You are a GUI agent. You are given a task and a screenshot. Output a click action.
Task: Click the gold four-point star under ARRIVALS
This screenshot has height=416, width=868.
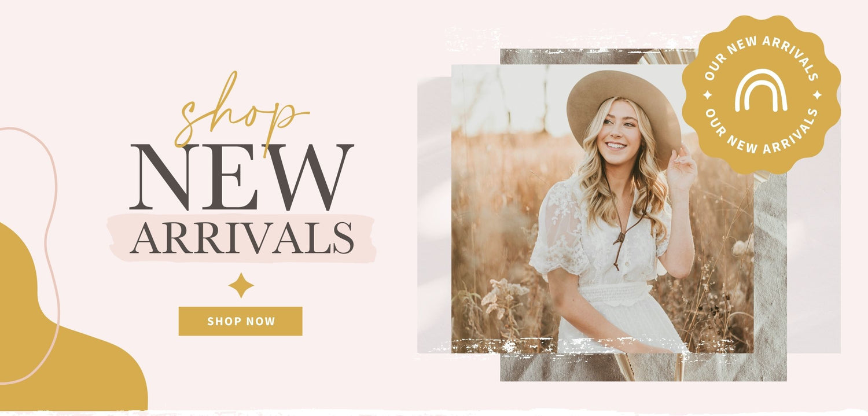point(241,285)
